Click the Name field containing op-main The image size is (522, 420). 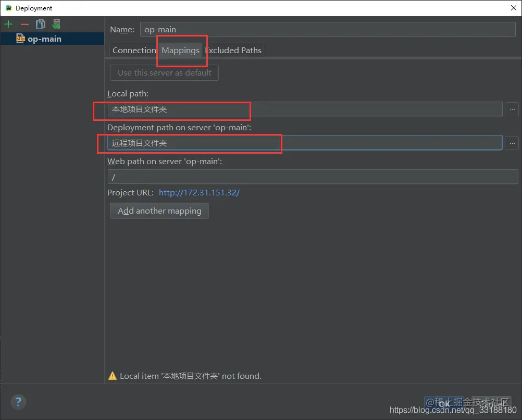pos(328,29)
